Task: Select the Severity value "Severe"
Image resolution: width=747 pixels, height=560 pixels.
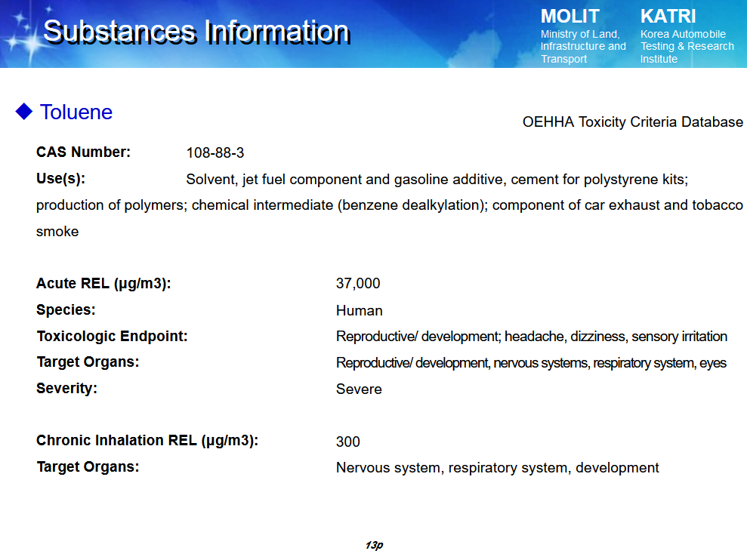Action: (359, 389)
